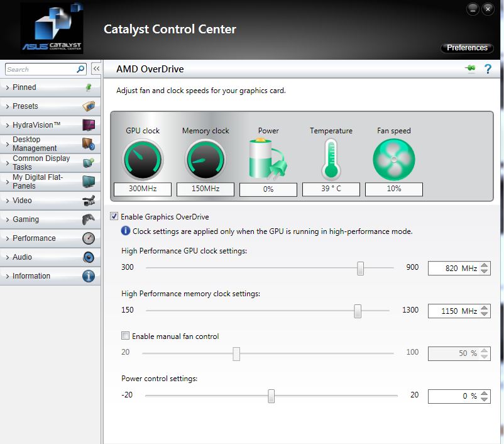Viewport: 504px width, 444px height.
Task: Click the 0% power readout
Action: (268, 189)
